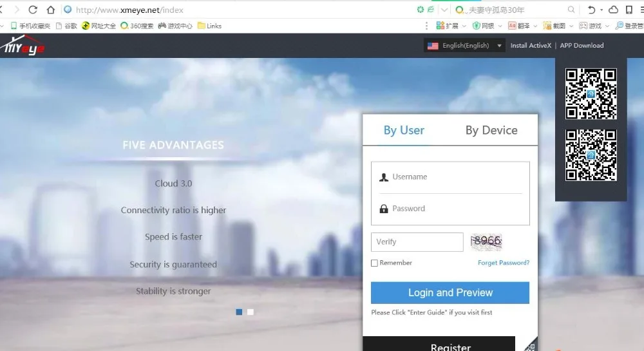
Task: Click the forward navigation arrow
Action: (17, 10)
